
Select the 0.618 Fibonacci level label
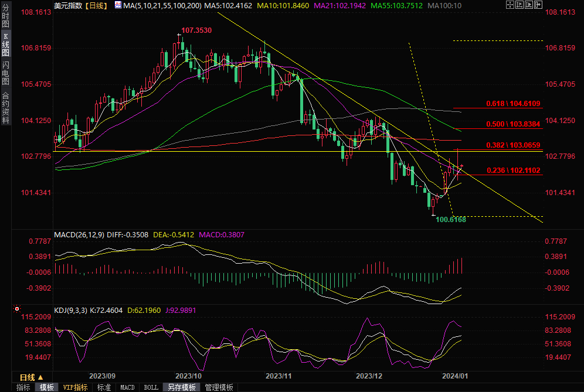pos(513,104)
